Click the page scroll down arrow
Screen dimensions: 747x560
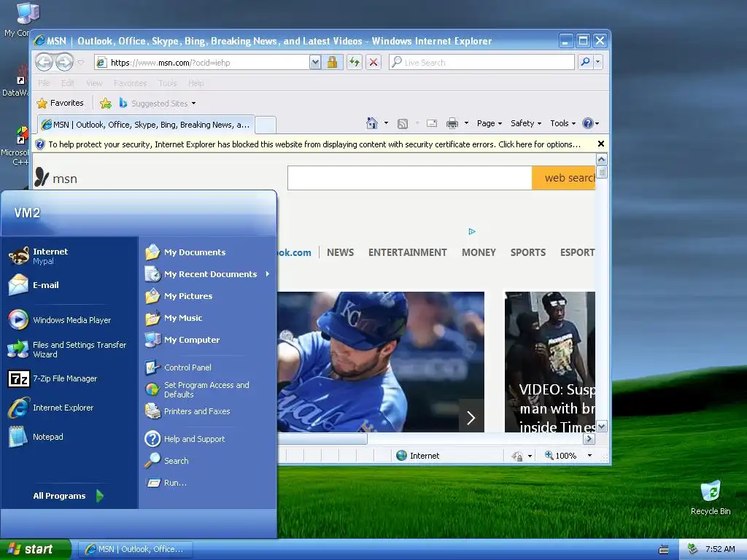click(x=602, y=427)
